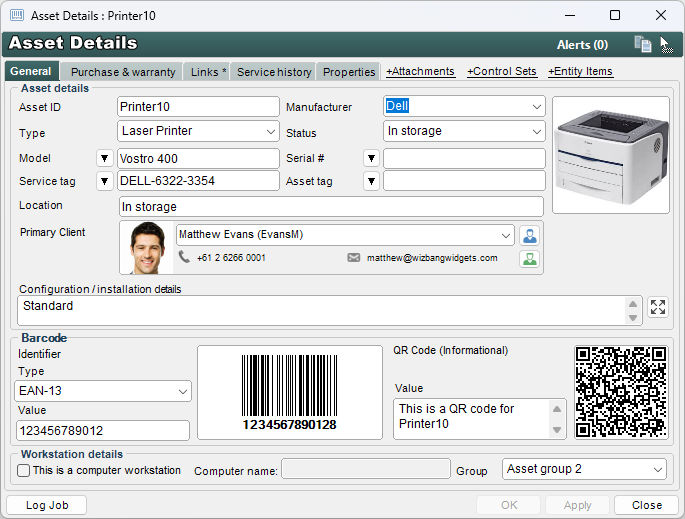Click the green person icon below client

click(529, 259)
